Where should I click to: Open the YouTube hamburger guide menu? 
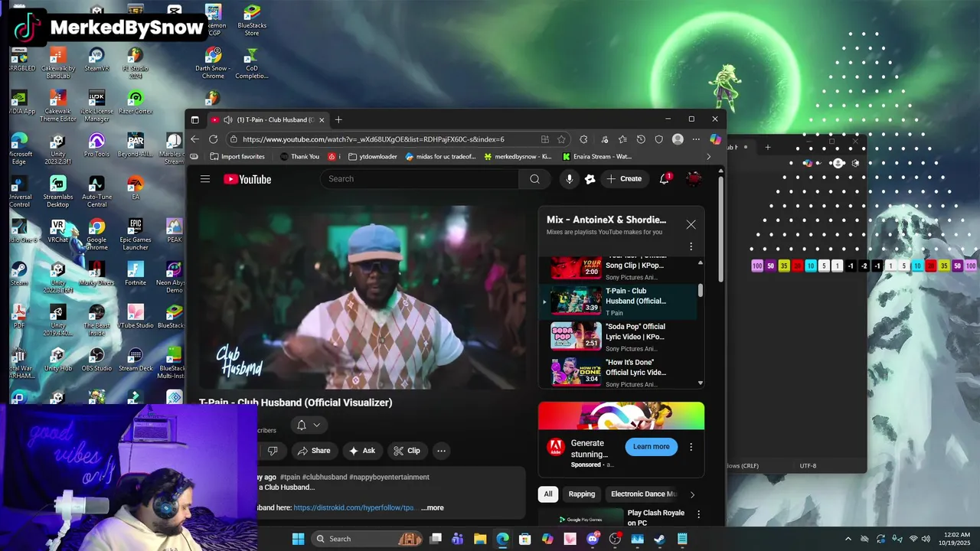click(205, 179)
